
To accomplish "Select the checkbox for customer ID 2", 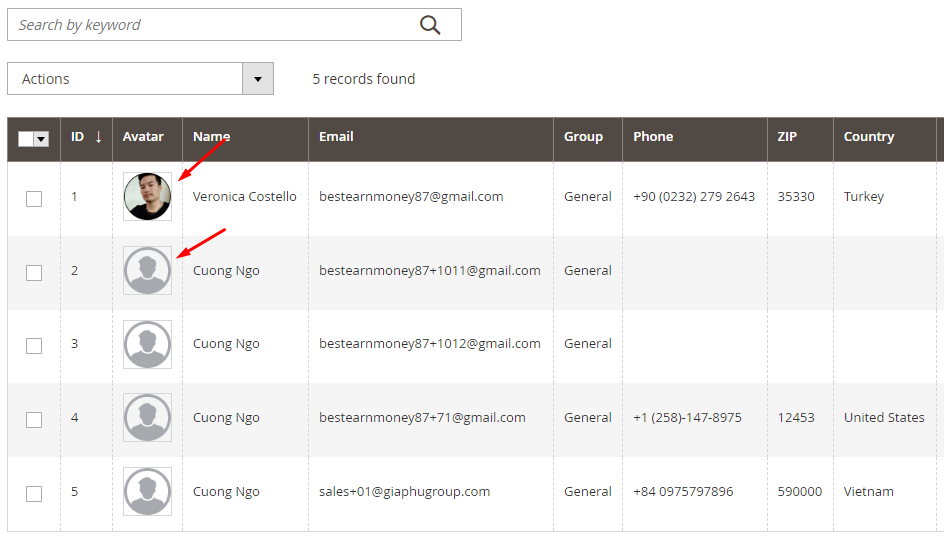I will [34, 272].
